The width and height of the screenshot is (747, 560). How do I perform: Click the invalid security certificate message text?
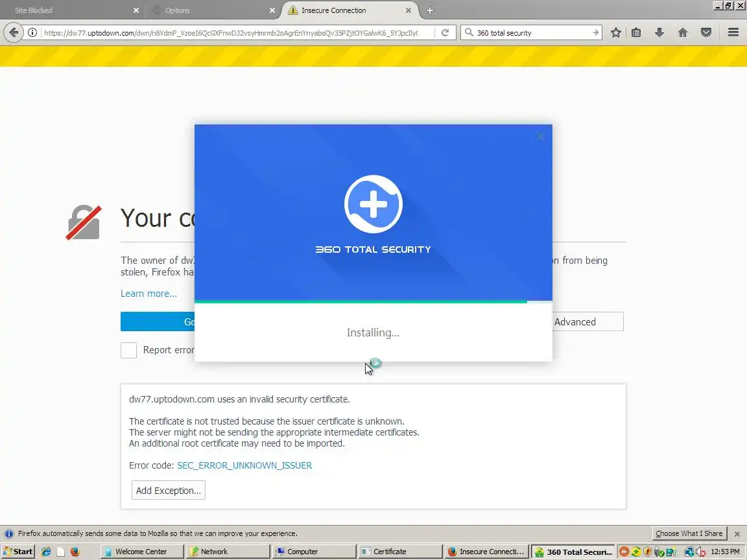[239, 399]
